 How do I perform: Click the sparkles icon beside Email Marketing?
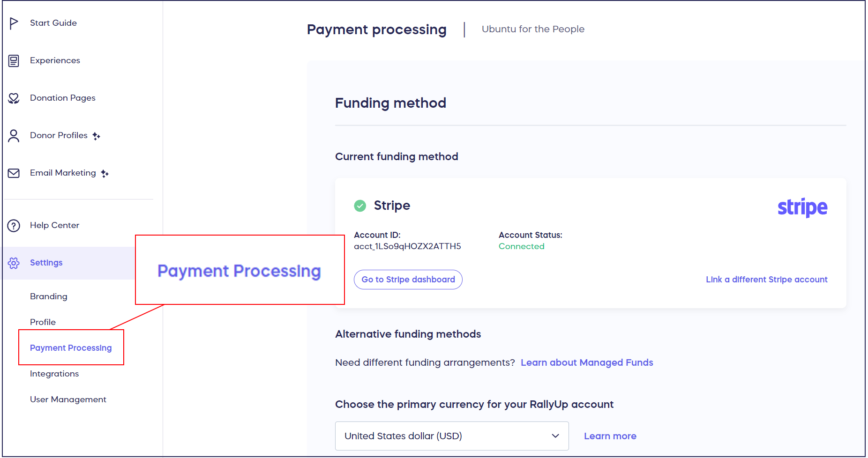point(105,173)
